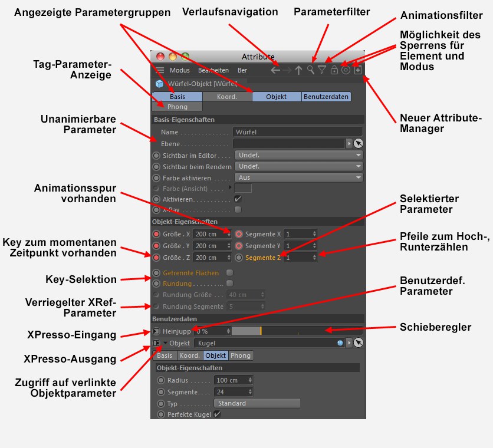Click the Segmente X value field
The image size is (493, 448).
[300, 234]
